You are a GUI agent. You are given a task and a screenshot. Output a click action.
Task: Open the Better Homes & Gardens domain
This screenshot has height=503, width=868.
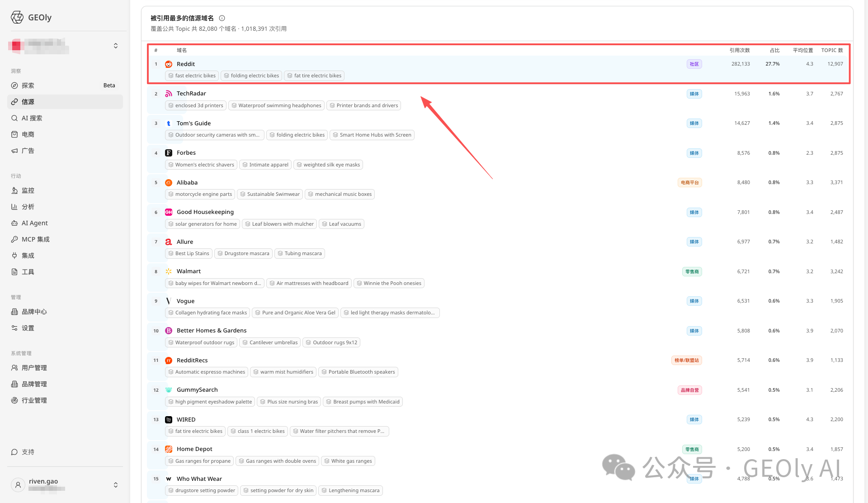[x=212, y=331]
